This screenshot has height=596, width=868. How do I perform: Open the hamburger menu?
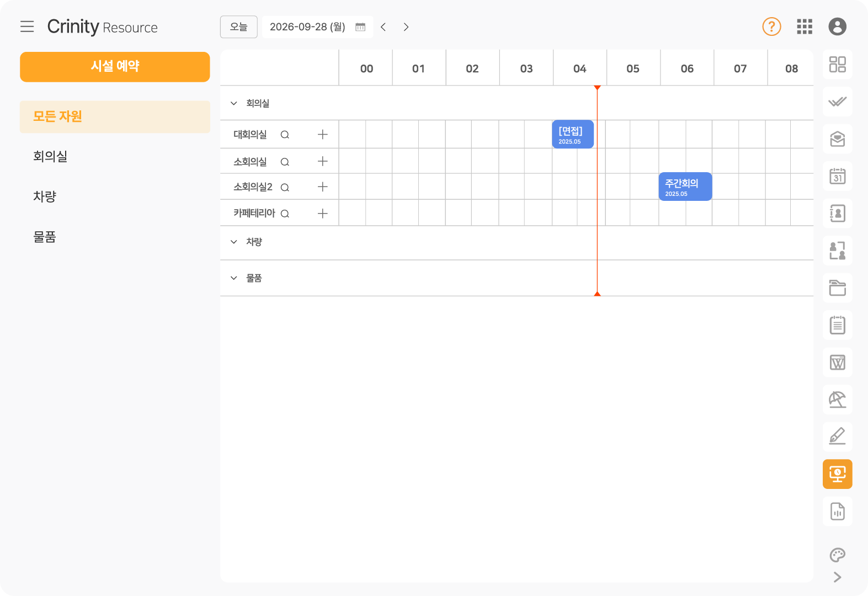27,26
